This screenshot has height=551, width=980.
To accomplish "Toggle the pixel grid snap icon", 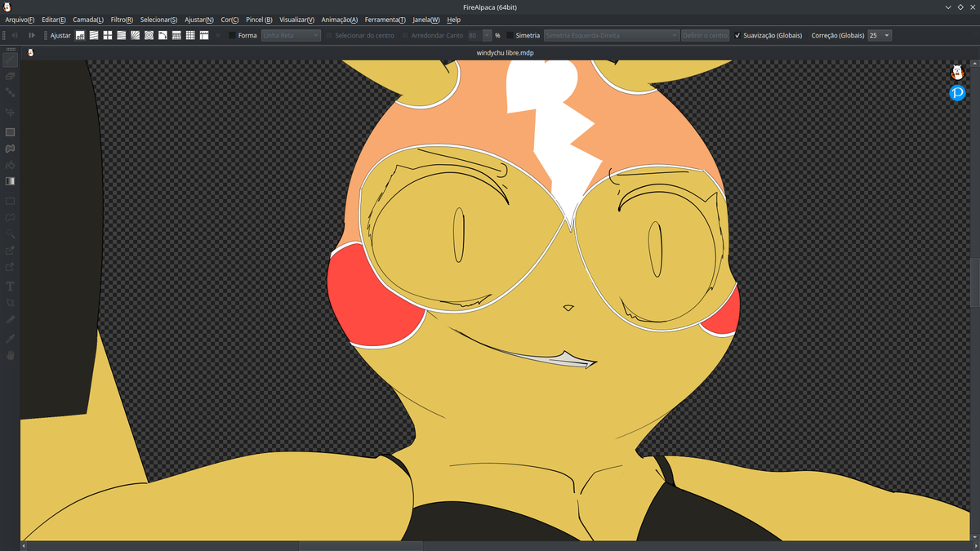I will 190,35.
